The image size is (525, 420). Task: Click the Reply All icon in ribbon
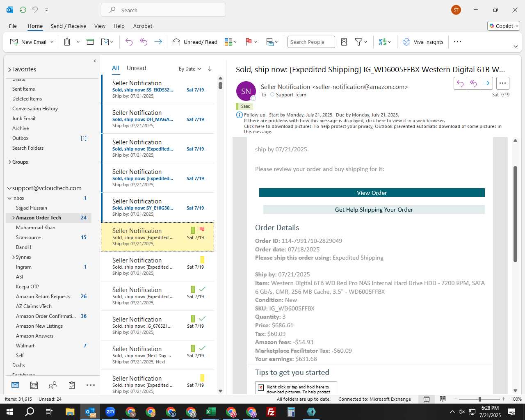coord(144,42)
